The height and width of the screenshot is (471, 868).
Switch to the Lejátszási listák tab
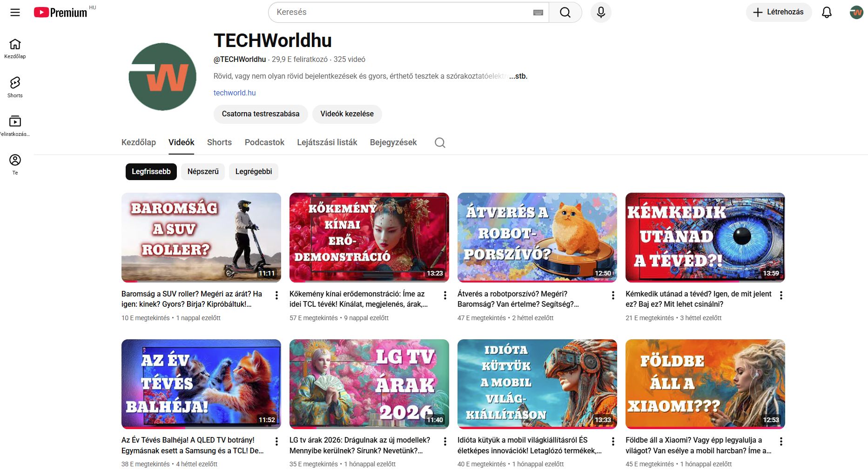coord(327,142)
